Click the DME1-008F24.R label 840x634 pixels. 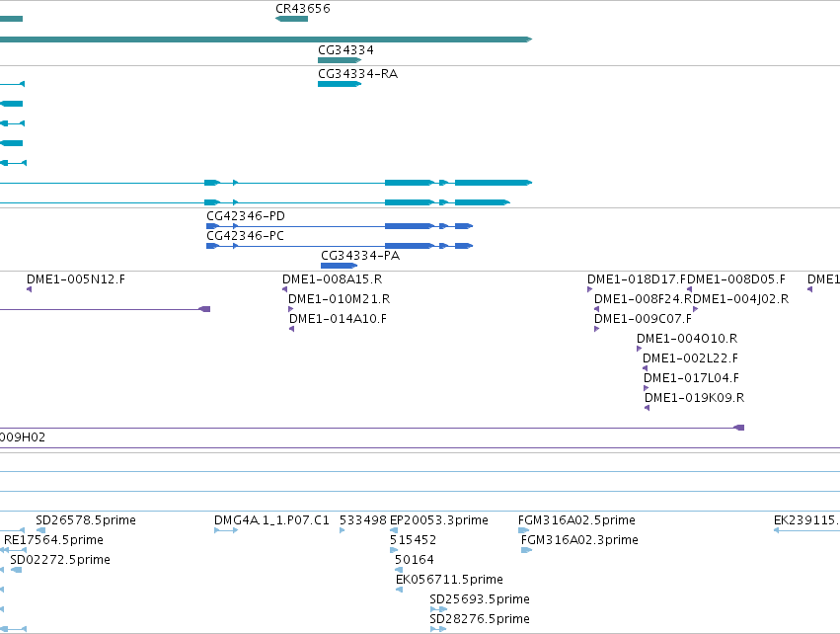coord(644,299)
